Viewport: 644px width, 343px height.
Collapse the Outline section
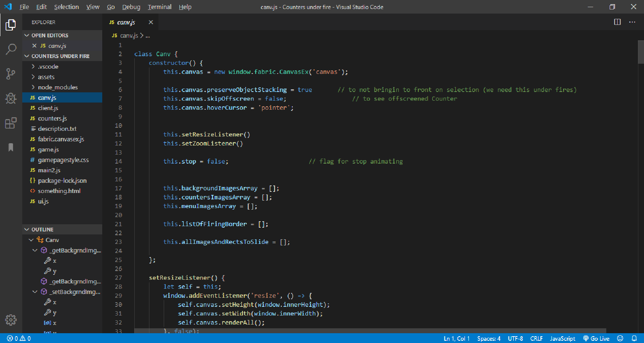click(62, 229)
